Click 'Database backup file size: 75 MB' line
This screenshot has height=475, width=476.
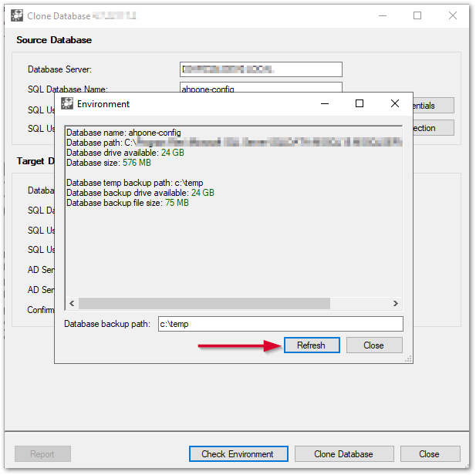point(127,203)
